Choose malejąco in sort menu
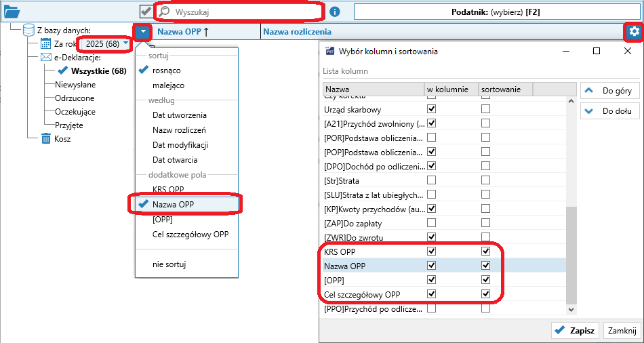Viewport: 644px width, 343px height. [168, 85]
